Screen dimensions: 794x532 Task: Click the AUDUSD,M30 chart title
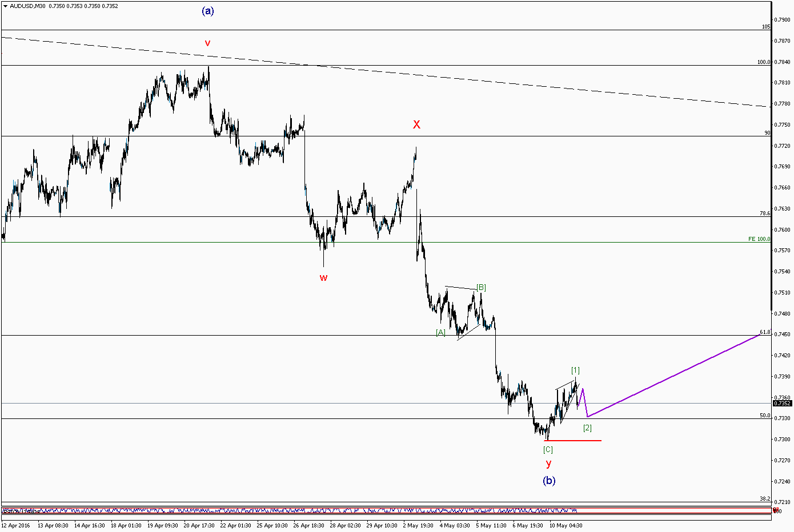coord(28,6)
